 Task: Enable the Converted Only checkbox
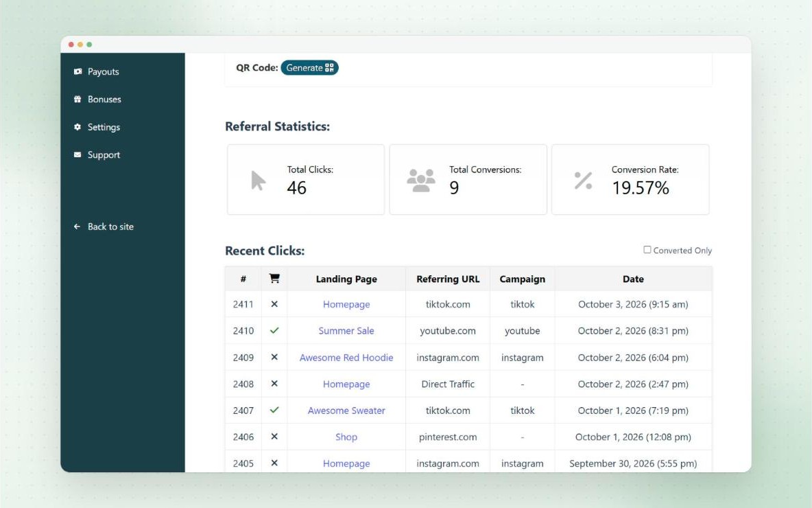tap(647, 250)
